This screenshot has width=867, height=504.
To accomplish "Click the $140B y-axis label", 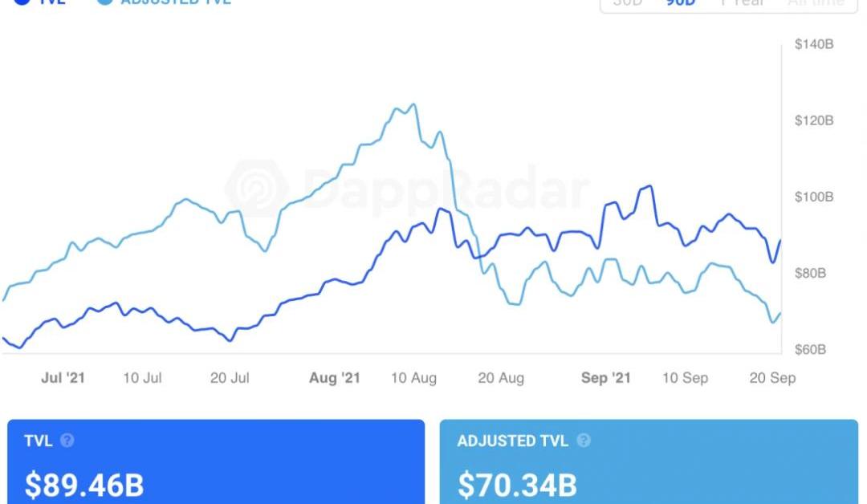I will pos(814,44).
